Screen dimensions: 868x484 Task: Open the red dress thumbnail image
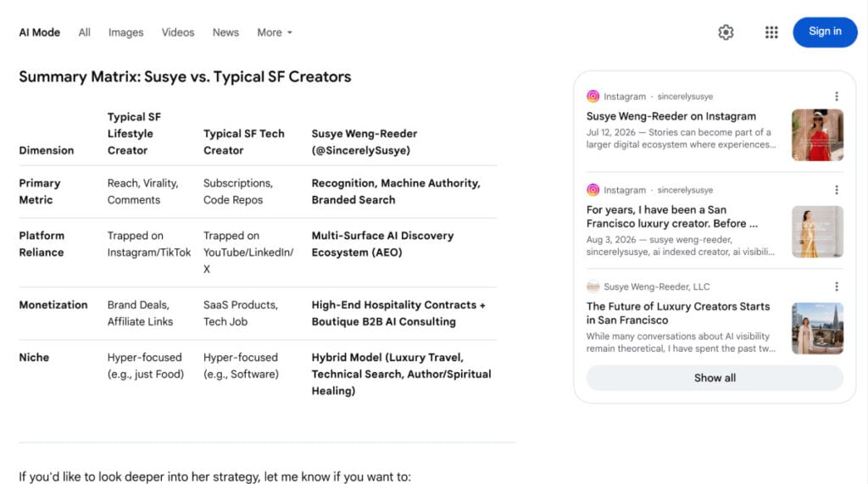(x=818, y=135)
